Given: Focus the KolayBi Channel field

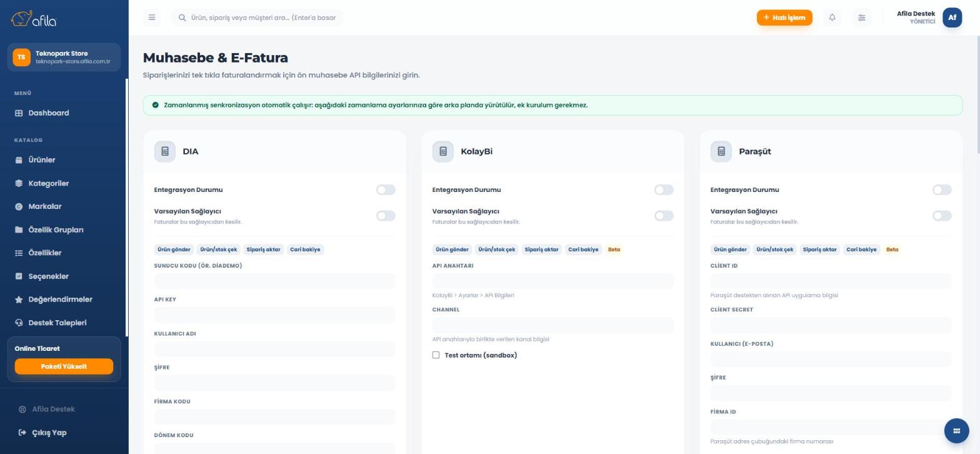Looking at the screenshot, I should pos(552,325).
